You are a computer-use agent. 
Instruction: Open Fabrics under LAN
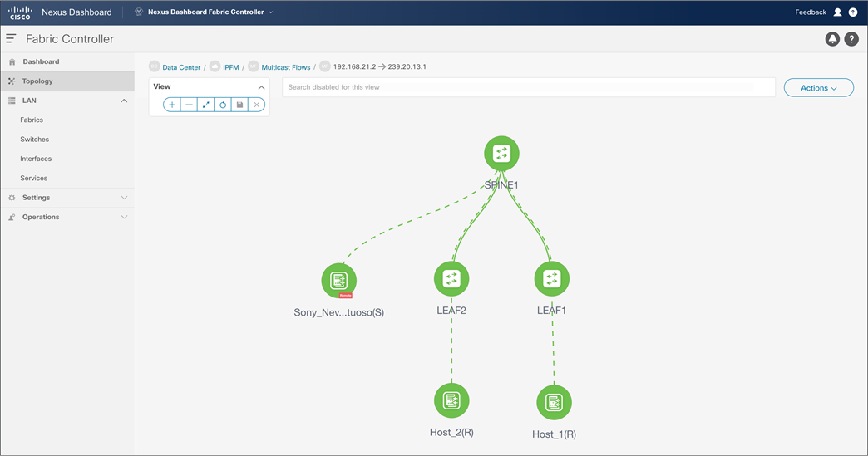tap(32, 120)
